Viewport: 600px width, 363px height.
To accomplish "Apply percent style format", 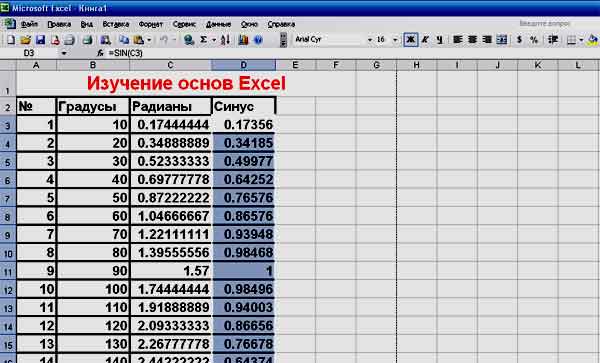I will pyautogui.click(x=534, y=39).
